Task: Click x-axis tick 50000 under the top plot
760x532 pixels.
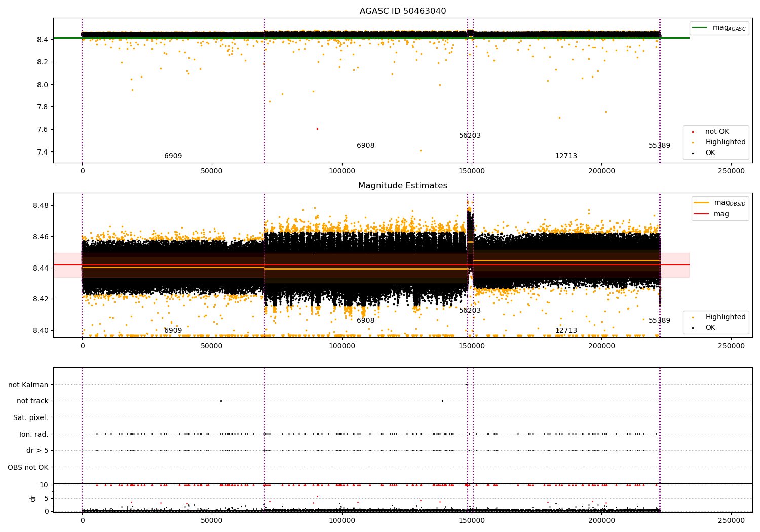Action: point(212,171)
